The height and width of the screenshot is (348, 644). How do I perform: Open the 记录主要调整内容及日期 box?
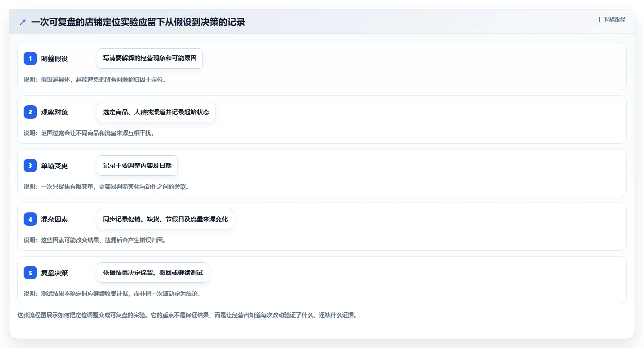[137, 166]
